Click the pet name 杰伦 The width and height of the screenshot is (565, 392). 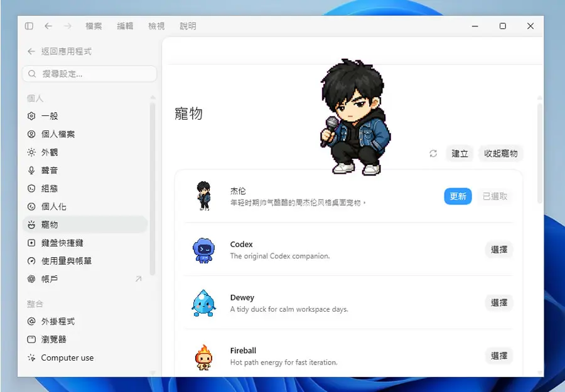238,191
